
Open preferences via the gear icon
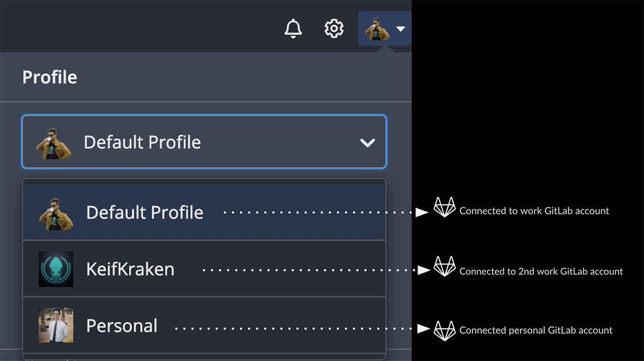(334, 28)
